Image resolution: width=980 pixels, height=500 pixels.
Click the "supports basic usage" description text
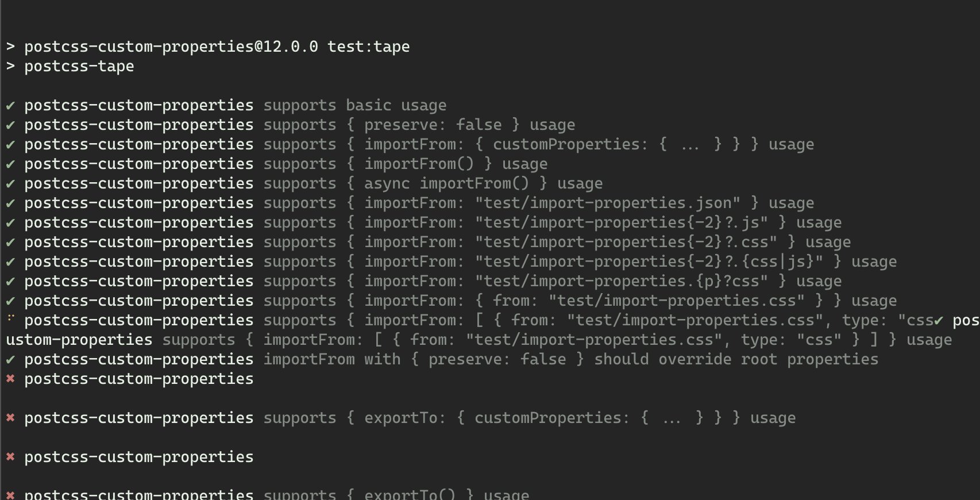pyautogui.click(x=355, y=106)
